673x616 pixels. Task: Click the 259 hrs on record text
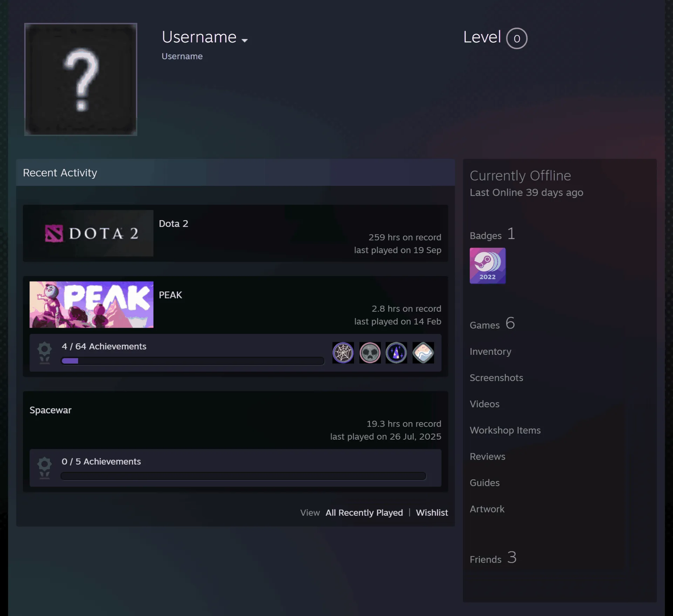click(405, 237)
